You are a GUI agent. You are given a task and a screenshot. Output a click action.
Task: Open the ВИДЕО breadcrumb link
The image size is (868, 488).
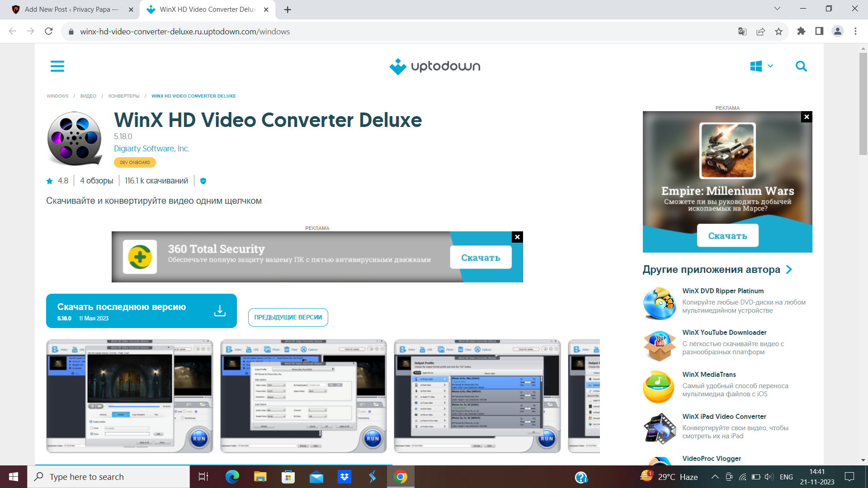88,96
